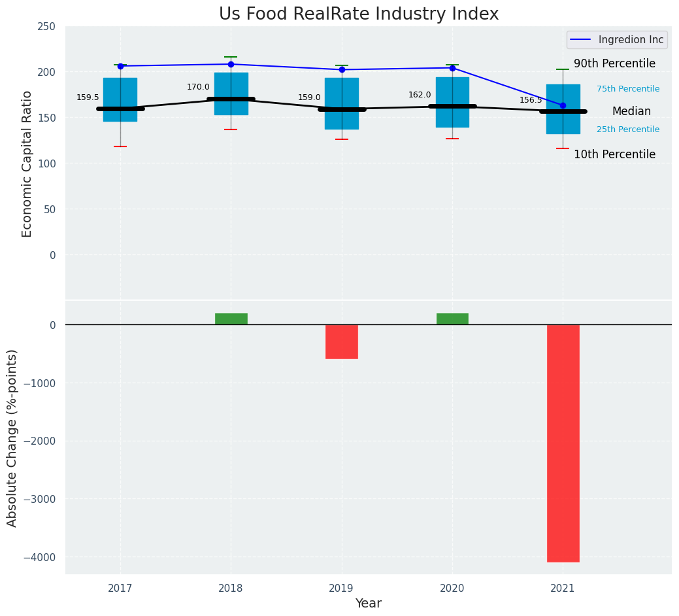Click the 170.0 median value label
The height and width of the screenshot is (616, 679).
point(198,87)
